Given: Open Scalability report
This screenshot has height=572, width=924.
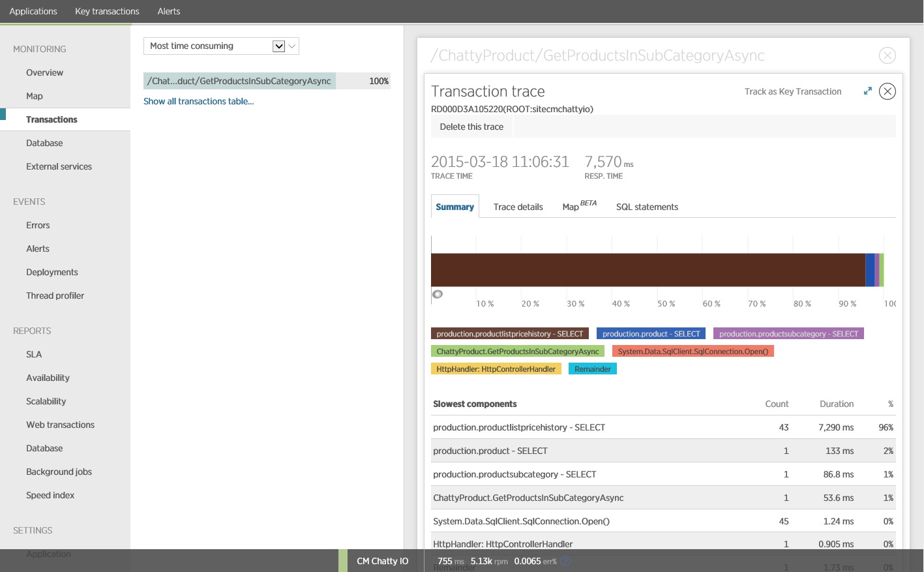Looking at the screenshot, I should pyautogui.click(x=46, y=401).
